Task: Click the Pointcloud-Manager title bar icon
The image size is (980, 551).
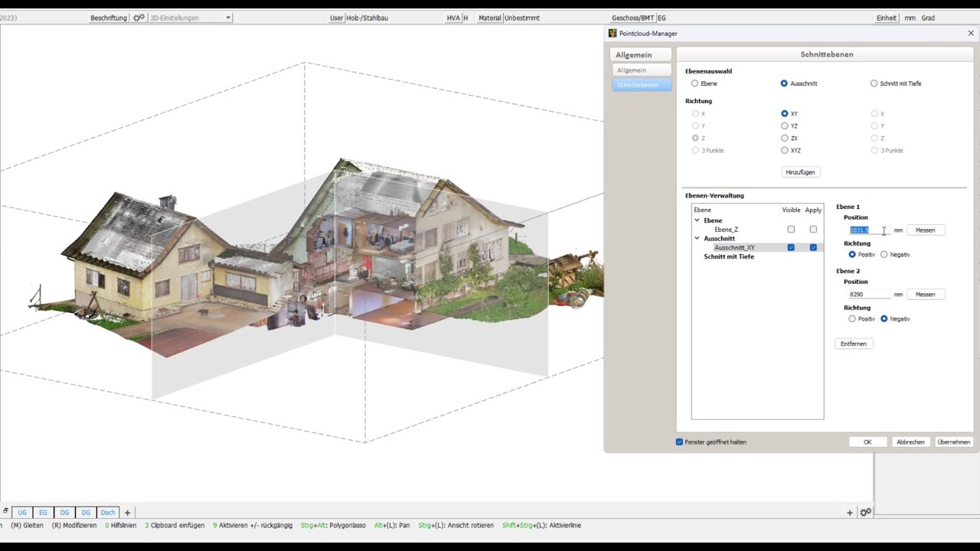Action: 612,33
